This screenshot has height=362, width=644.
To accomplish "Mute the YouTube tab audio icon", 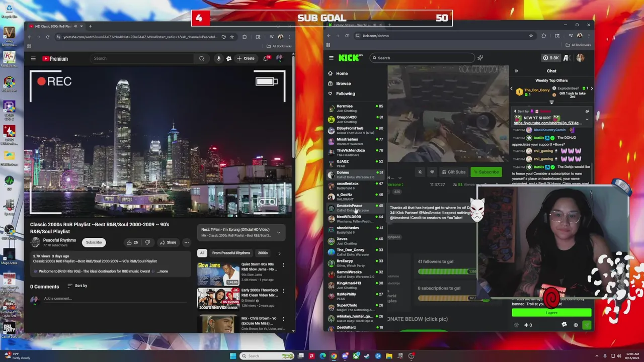I will 75,26.
